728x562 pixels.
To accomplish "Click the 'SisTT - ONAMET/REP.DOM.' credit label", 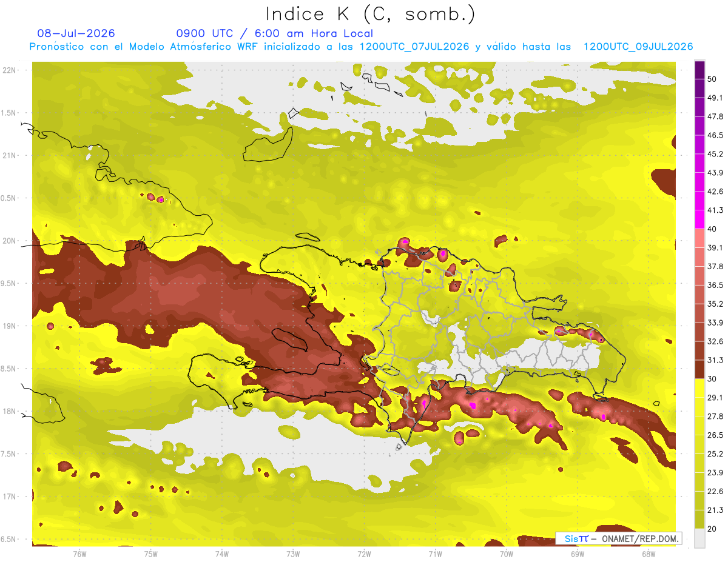I will pos(619,538).
